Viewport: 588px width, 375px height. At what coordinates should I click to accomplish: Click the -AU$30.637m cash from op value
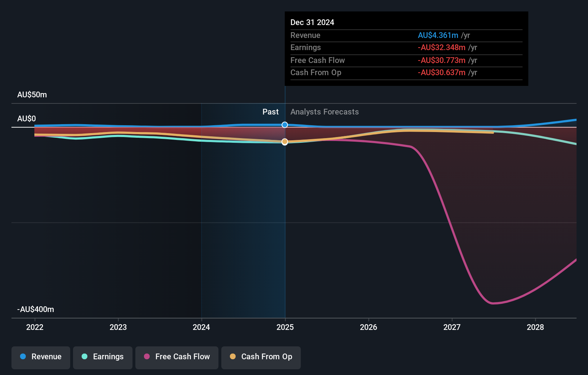point(442,73)
